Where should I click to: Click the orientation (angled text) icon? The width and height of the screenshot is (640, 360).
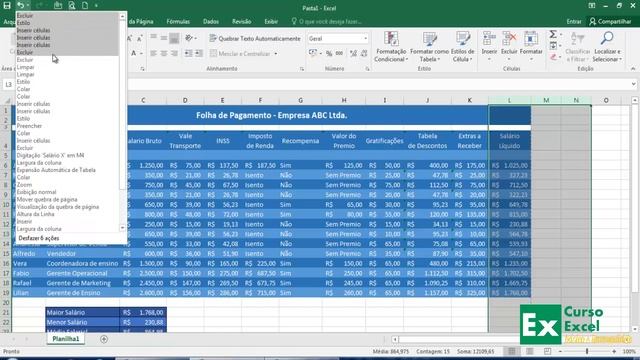pos(189,38)
